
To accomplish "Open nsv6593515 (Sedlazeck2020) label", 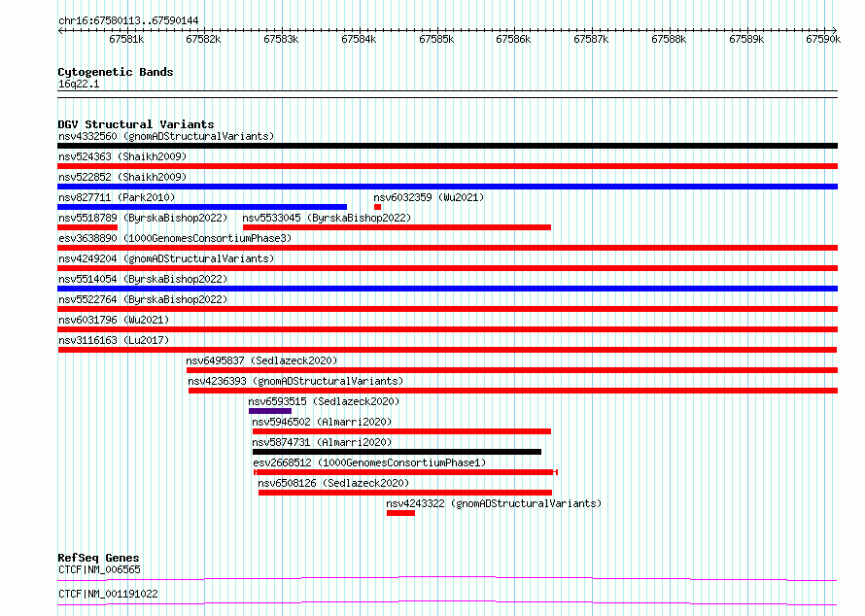I will pyautogui.click(x=324, y=401).
